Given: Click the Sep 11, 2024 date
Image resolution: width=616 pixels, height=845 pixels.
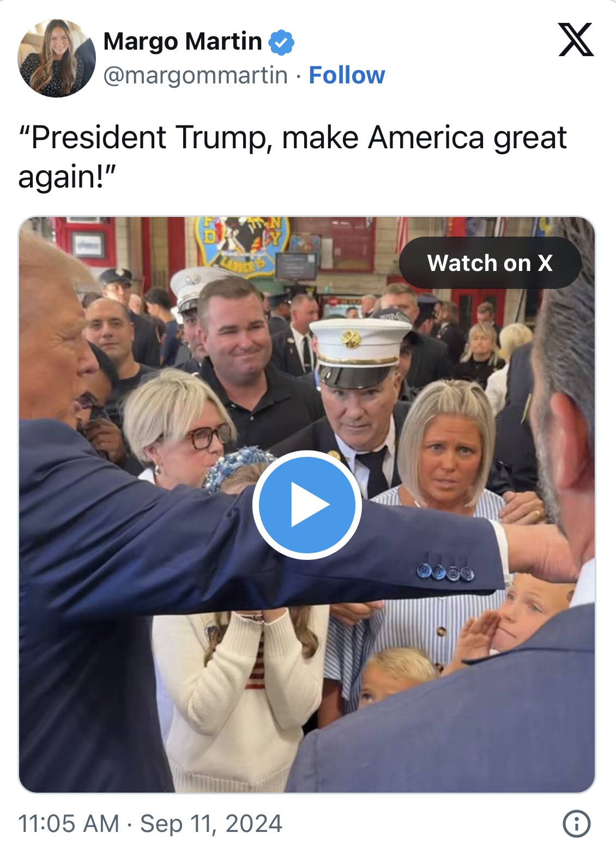Looking at the screenshot, I should [x=212, y=823].
